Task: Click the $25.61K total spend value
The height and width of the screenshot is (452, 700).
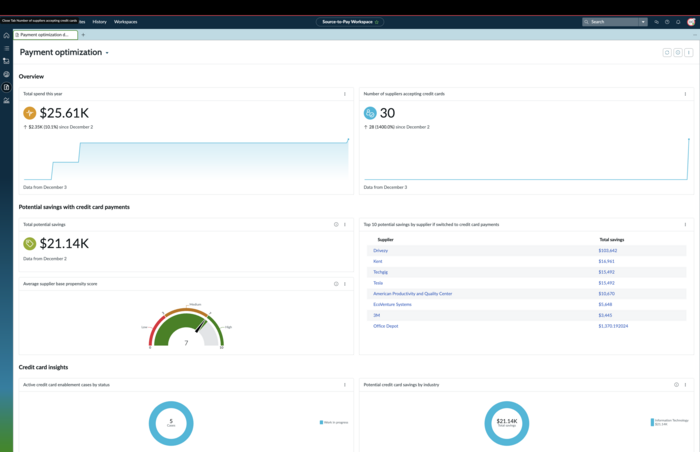Action: (64, 113)
